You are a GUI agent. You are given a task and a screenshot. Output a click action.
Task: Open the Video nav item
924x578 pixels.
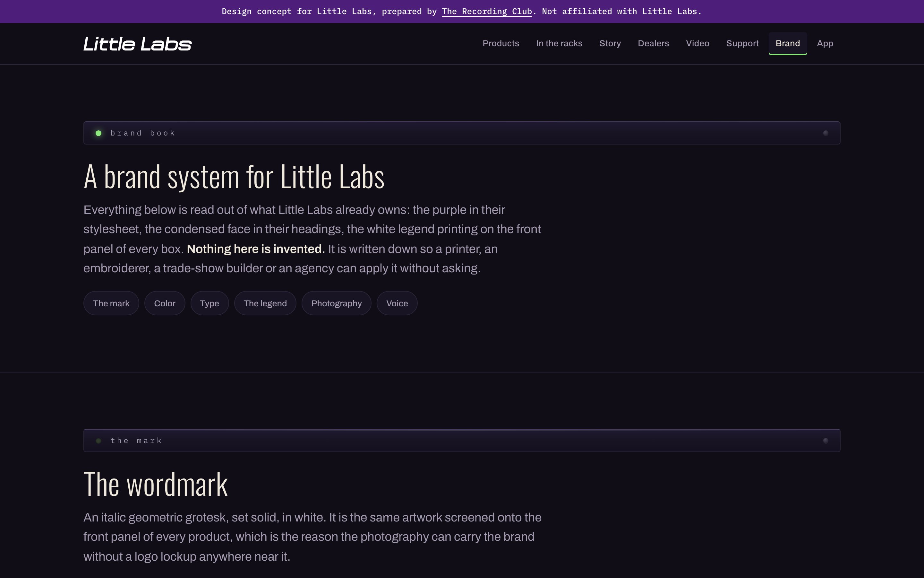point(697,44)
